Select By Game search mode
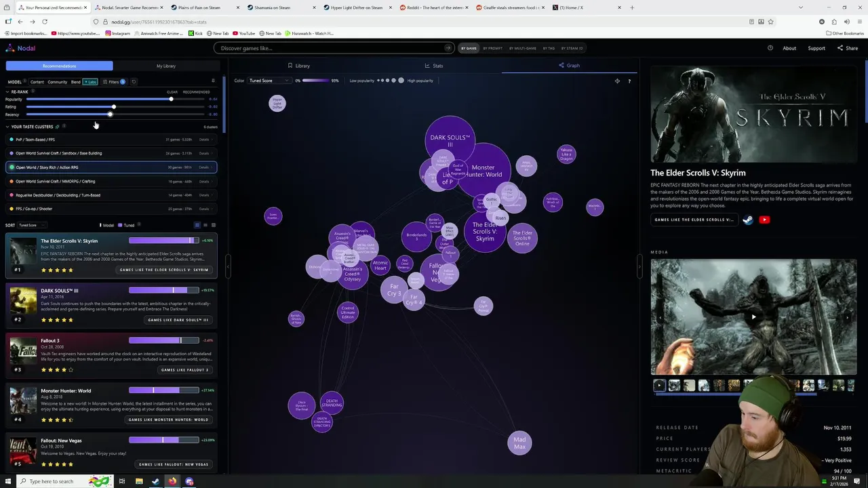The height and width of the screenshot is (488, 868). point(469,48)
